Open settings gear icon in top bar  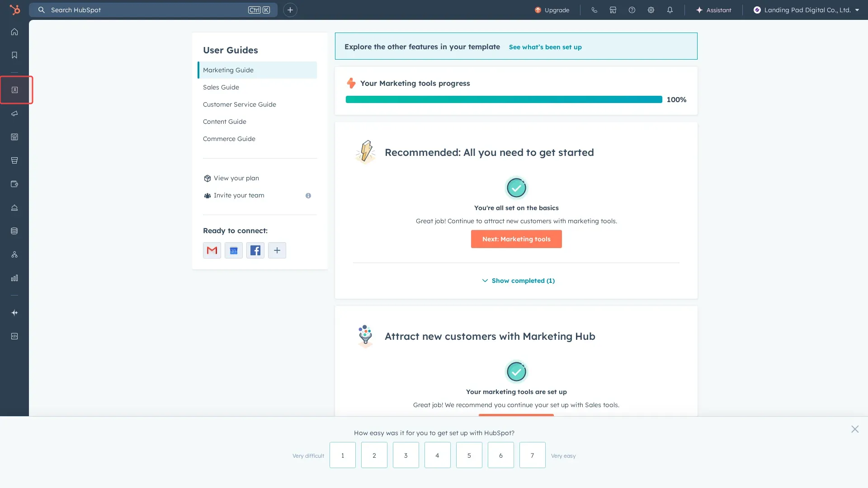pyautogui.click(x=651, y=10)
